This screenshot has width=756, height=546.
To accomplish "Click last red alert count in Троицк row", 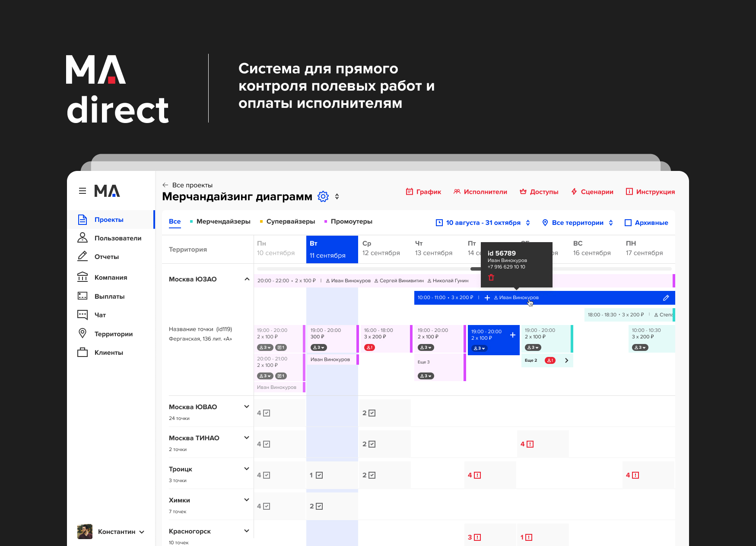I will pos(632,475).
